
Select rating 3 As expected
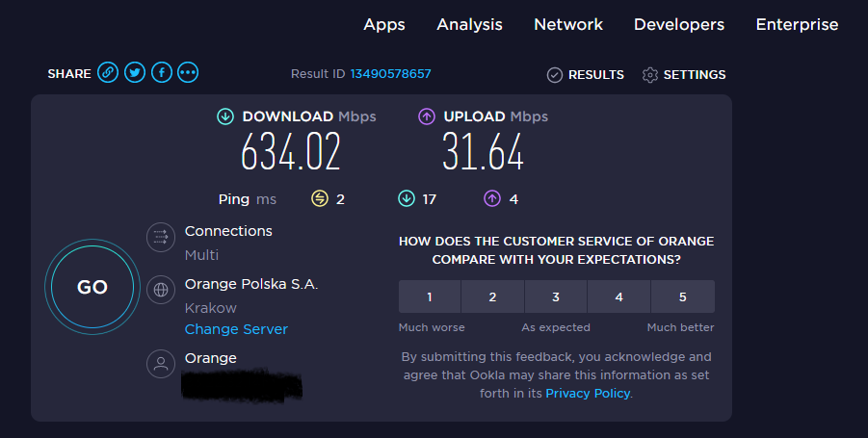click(556, 296)
